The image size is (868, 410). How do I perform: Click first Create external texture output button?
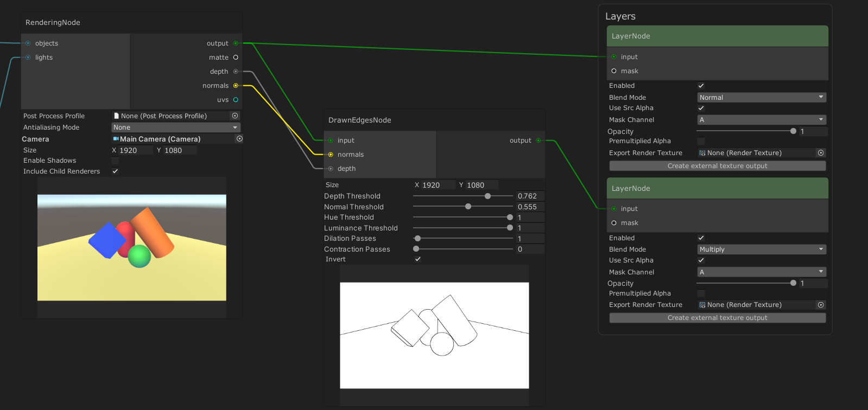(717, 166)
